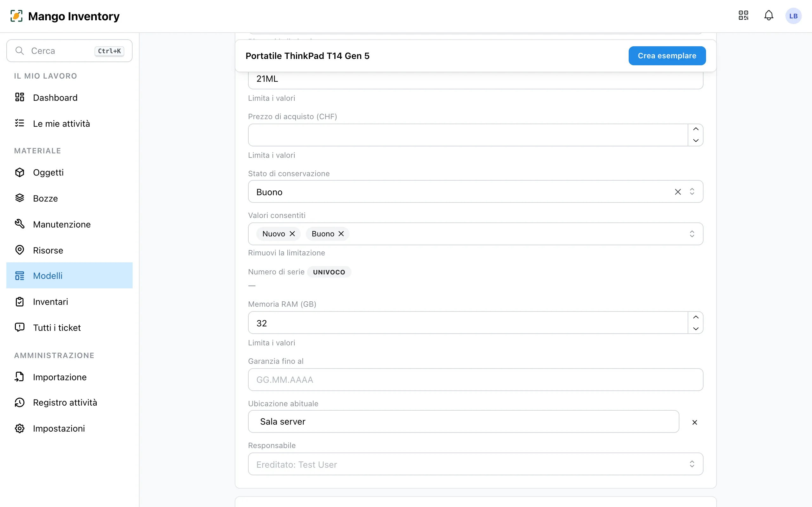This screenshot has width=812, height=507.
Task: Click the LB user avatar
Action: click(x=793, y=16)
